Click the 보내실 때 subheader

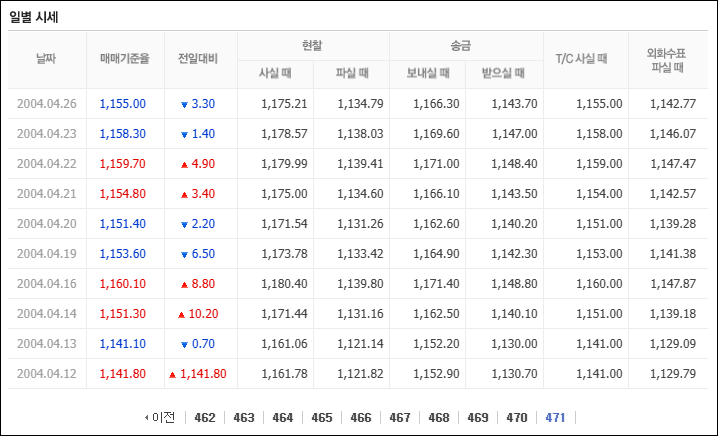click(428, 73)
